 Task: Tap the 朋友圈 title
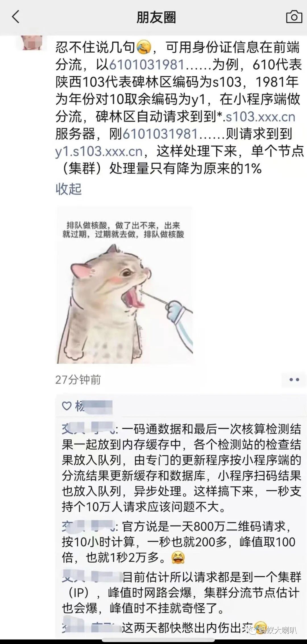click(156, 17)
